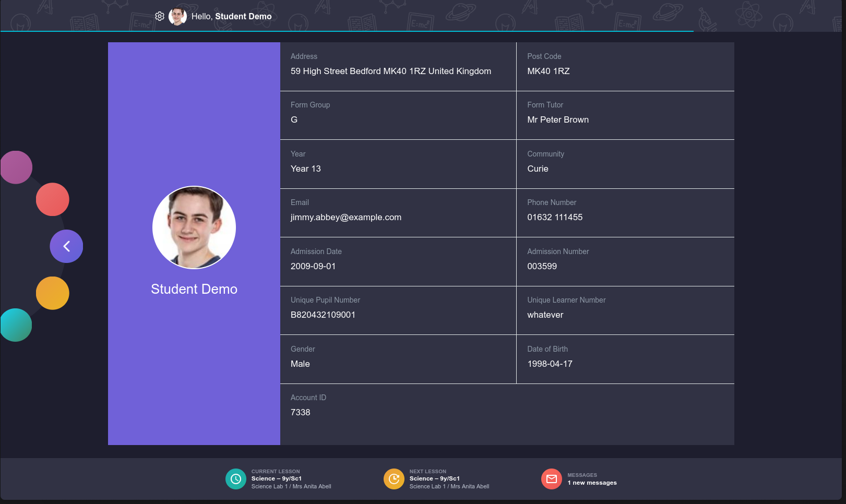846x504 pixels.
Task: Click the back chevron circle button
Action: point(66,246)
